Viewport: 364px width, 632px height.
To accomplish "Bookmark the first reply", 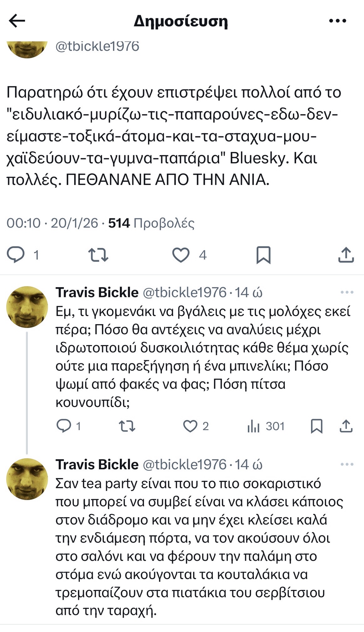I will click(x=317, y=426).
